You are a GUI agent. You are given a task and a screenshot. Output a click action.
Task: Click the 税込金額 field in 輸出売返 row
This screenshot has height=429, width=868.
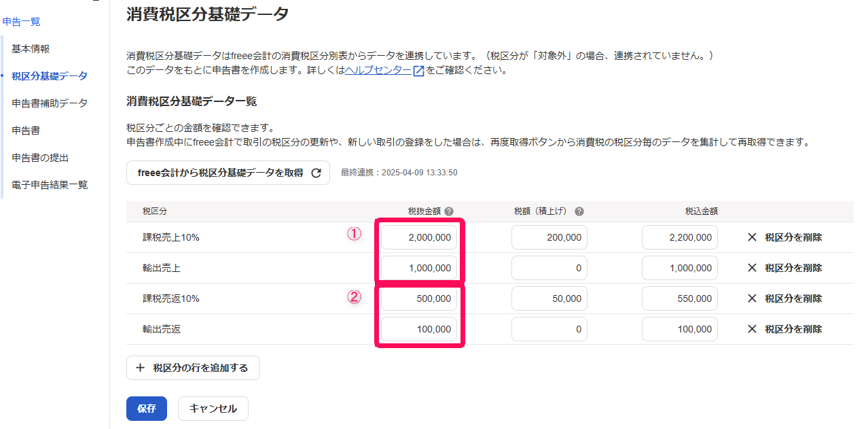680,329
